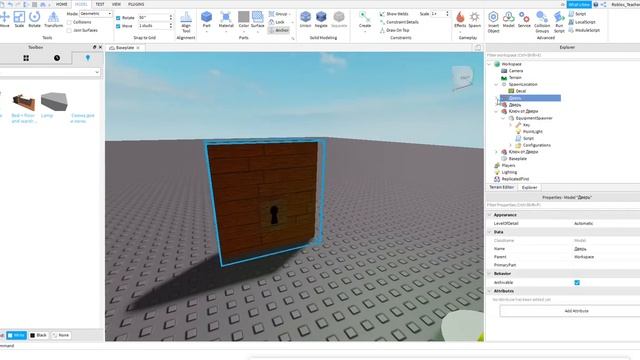Viewport: 640px width, 360px height.
Task: Collapse the EquipmentSpawner node
Action: tap(503, 118)
